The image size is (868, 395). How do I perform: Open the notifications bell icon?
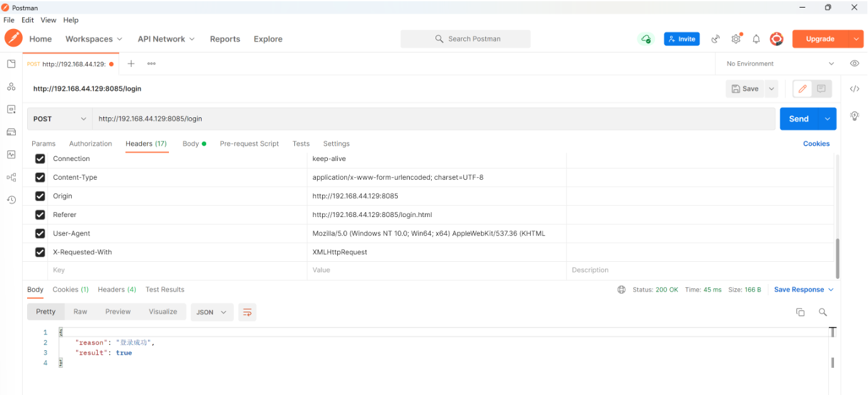(x=756, y=39)
